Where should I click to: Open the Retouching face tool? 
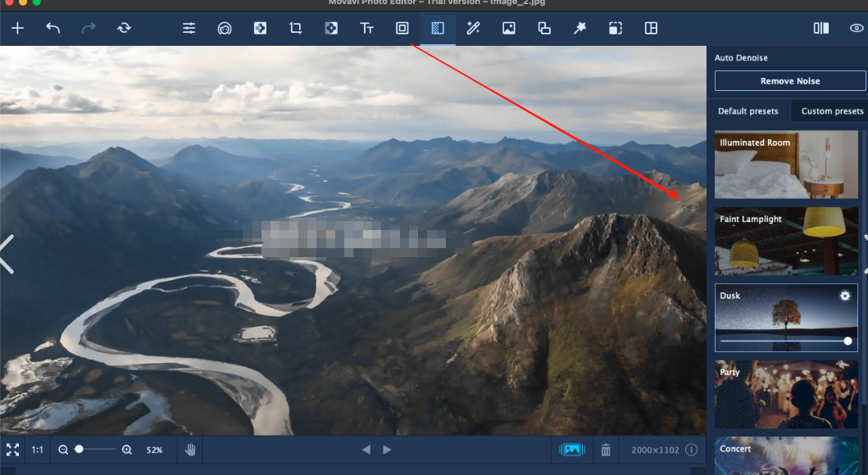tap(225, 28)
